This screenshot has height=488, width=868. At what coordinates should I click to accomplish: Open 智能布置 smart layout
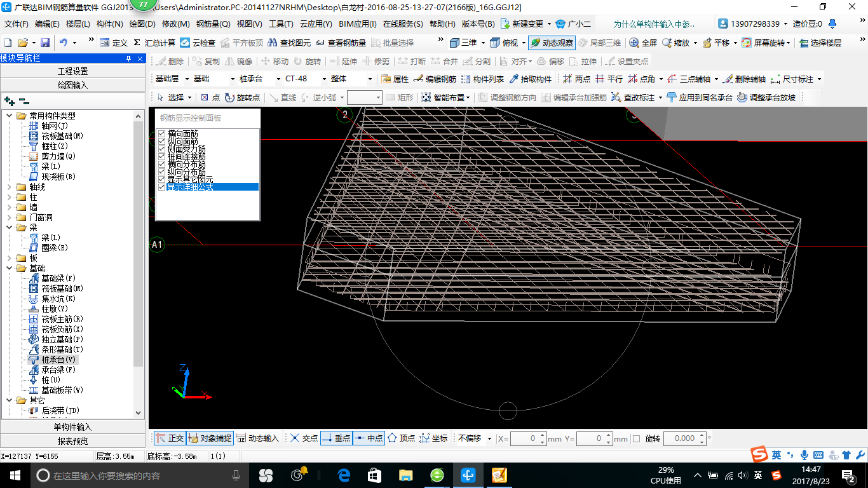(x=444, y=97)
